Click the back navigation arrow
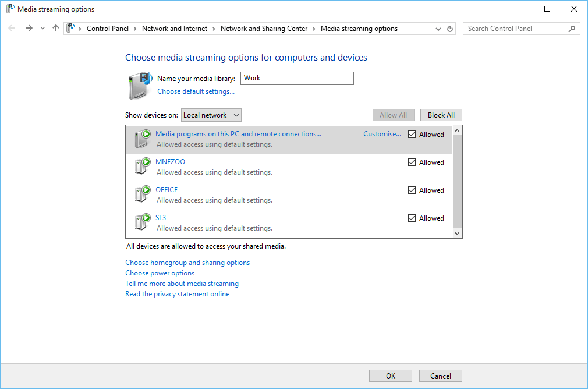Image resolution: width=588 pixels, height=389 pixels. (x=12, y=28)
